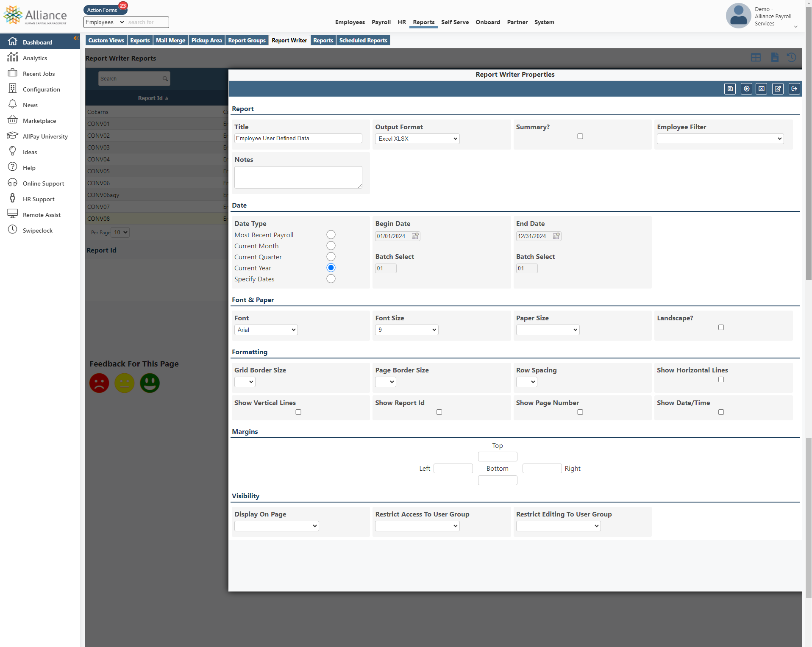The image size is (812, 647).
Task: Select Current Quarter radio button
Action: [331, 257]
